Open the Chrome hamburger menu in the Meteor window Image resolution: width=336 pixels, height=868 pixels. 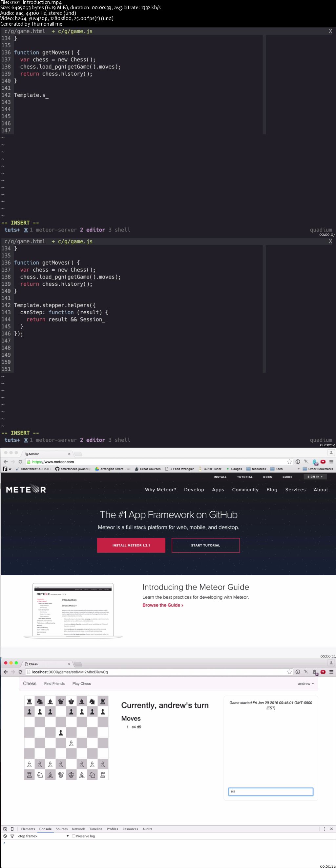(331, 462)
